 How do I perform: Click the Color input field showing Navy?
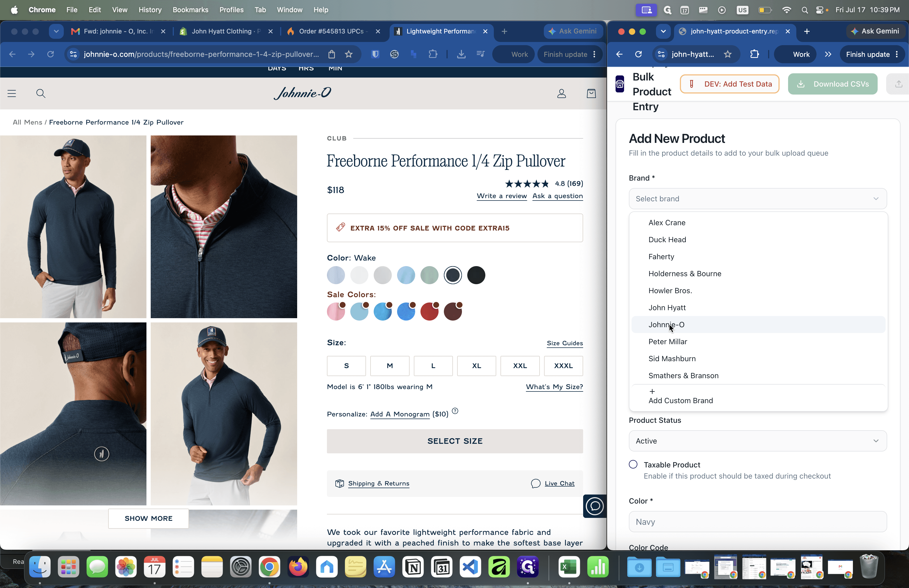(758, 522)
